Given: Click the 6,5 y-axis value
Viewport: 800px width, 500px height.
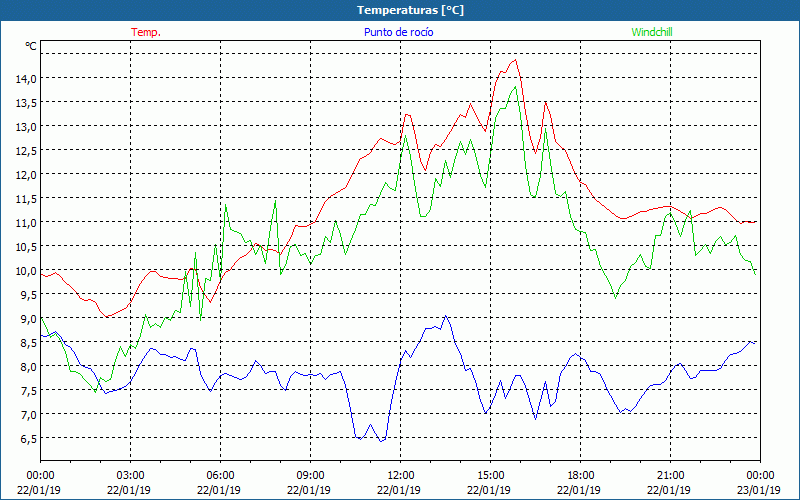Looking at the screenshot, I should (x=28, y=438).
